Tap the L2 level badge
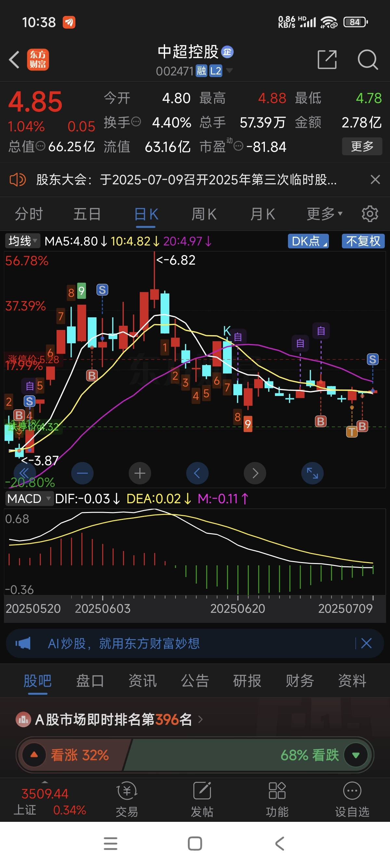 [x=215, y=71]
